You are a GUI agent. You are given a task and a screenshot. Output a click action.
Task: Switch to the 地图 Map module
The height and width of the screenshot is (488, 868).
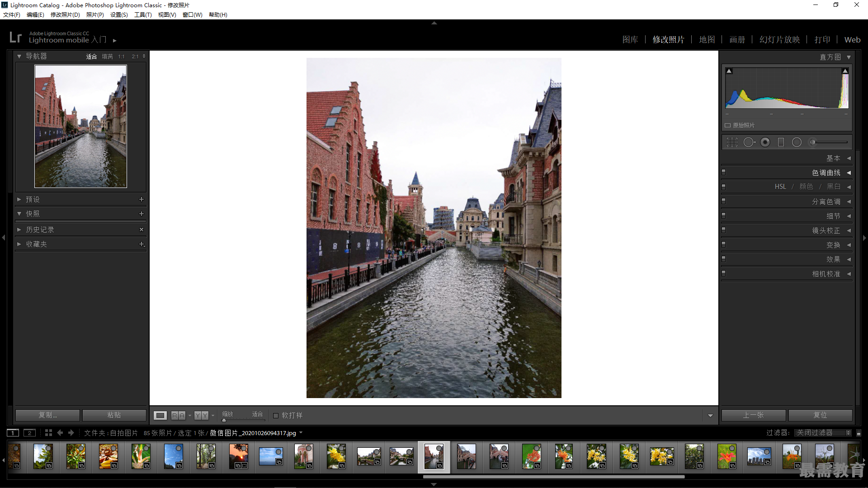[x=707, y=40]
